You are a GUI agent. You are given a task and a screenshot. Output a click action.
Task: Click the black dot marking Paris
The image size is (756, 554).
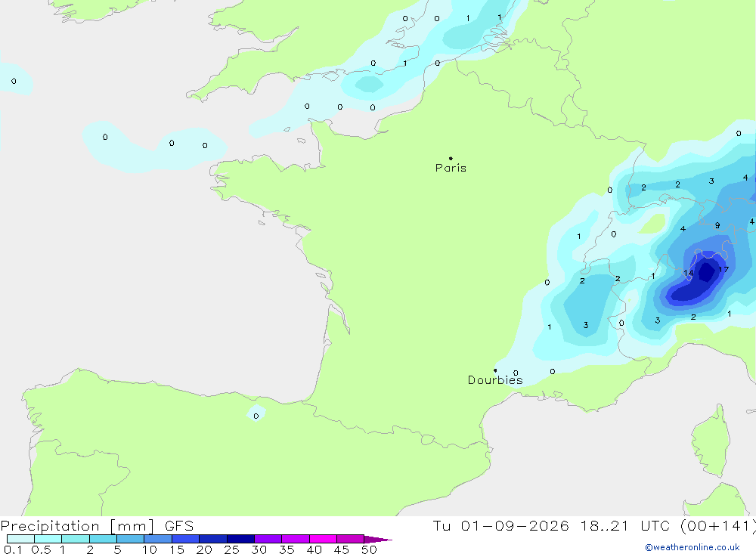pos(451,158)
